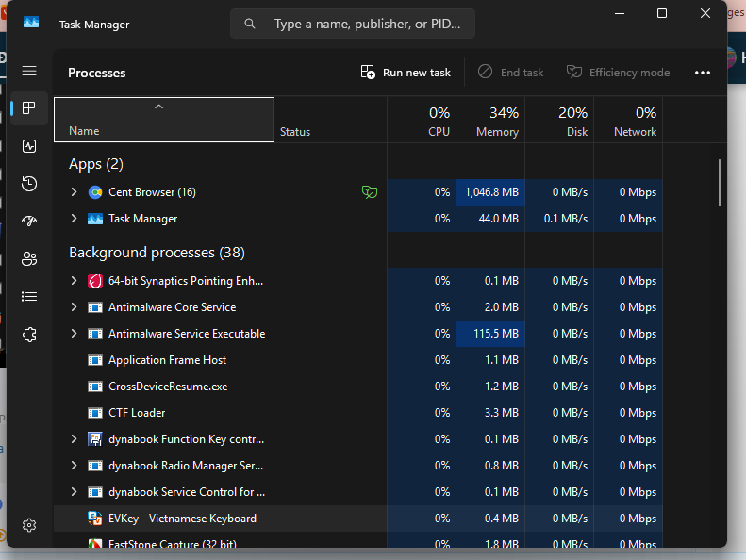Open the Performance page icon

tap(29, 146)
